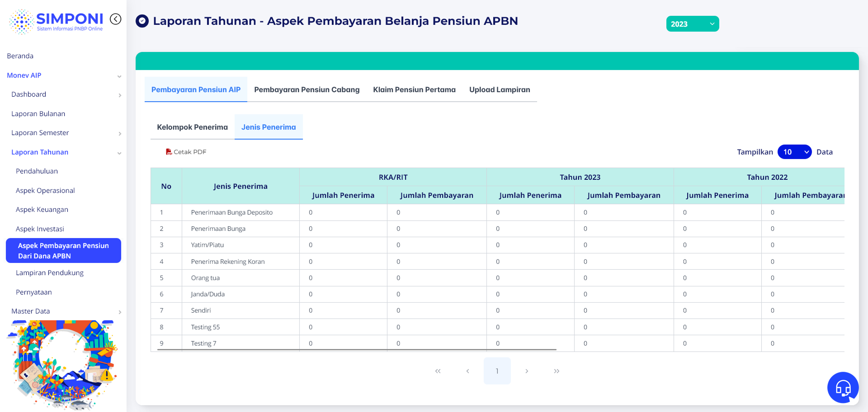Image resolution: width=868 pixels, height=412 pixels.
Task: Click the No column header
Action: click(166, 186)
